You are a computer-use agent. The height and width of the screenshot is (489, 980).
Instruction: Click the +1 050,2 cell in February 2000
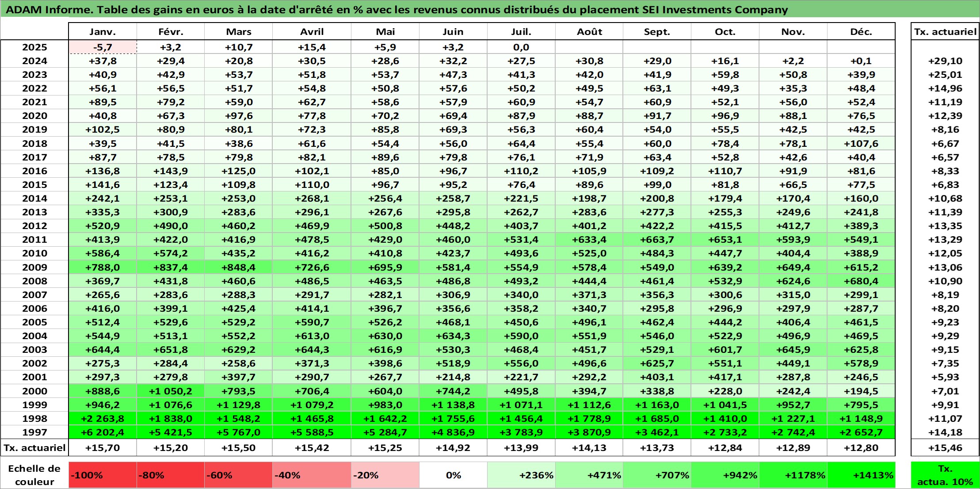coord(171,391)
